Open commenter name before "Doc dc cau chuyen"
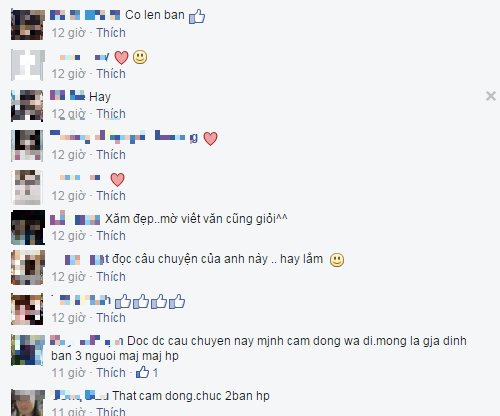500x416 pixels. click(x=87, y=341)
